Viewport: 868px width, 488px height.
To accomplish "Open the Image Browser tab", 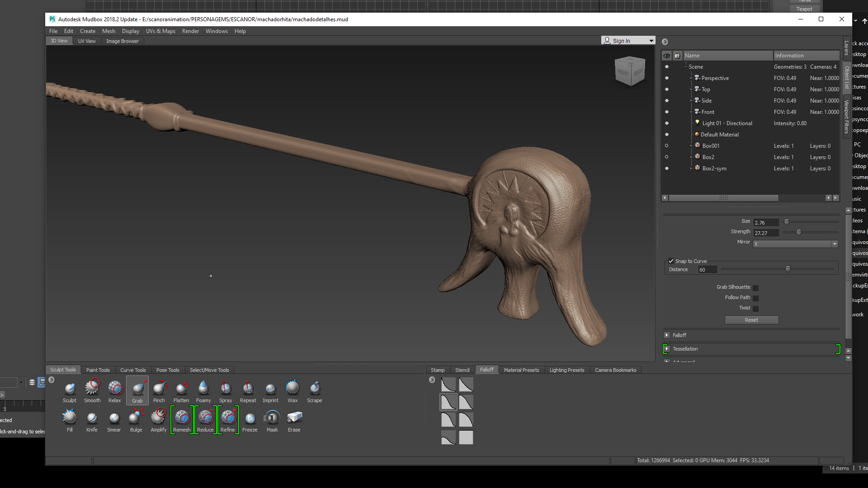I will tap(123, 41).
